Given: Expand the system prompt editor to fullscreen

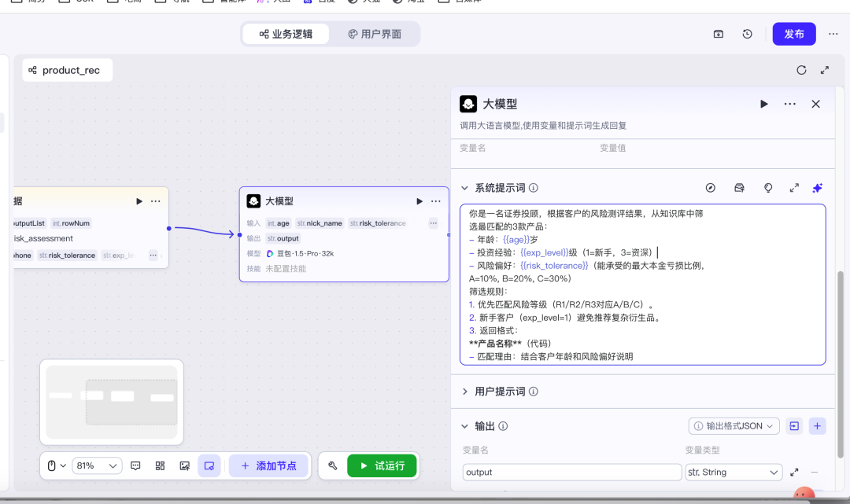Looking at the screenshot, I should [x=794, y=188].
